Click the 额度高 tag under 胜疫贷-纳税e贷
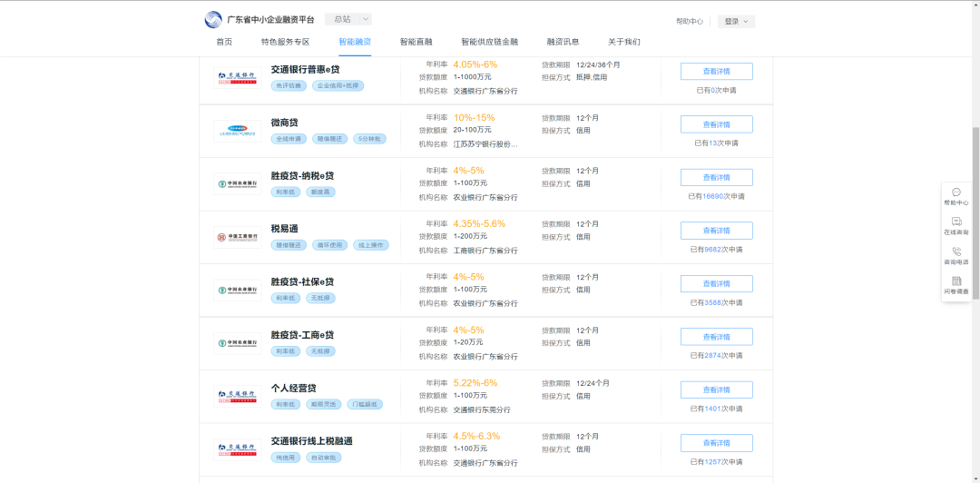This screenshot has width=980, height=483. 320,192
